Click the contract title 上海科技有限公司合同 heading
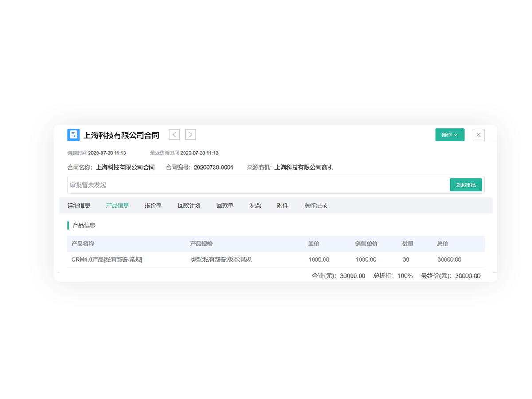The height and width of the screenshot is (399, 532). coord(121,135)
